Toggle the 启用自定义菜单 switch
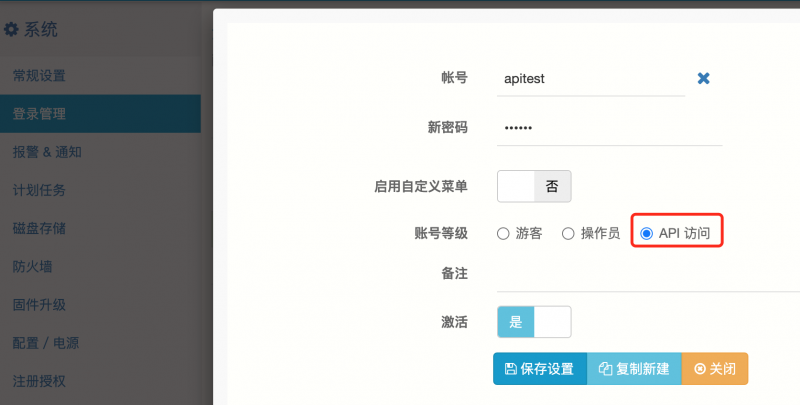The width and height of the screenshot is (800, 405). point(534,186)
